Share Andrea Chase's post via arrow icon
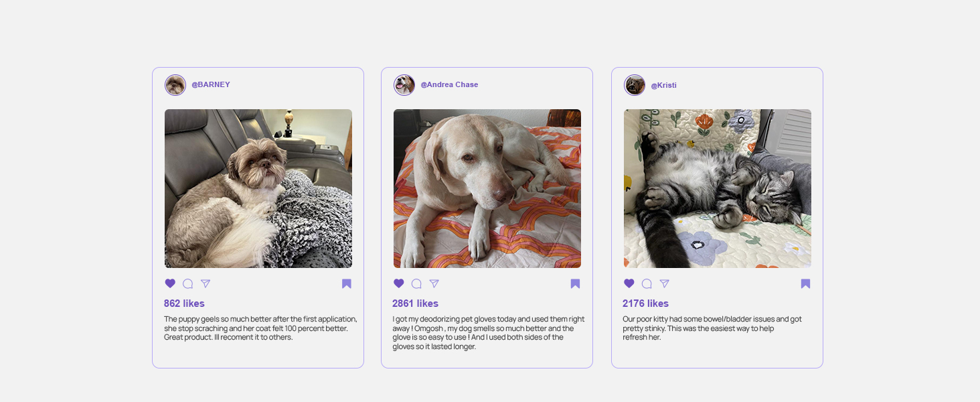This screenshot has height=402, width=980. coord(434,283)
